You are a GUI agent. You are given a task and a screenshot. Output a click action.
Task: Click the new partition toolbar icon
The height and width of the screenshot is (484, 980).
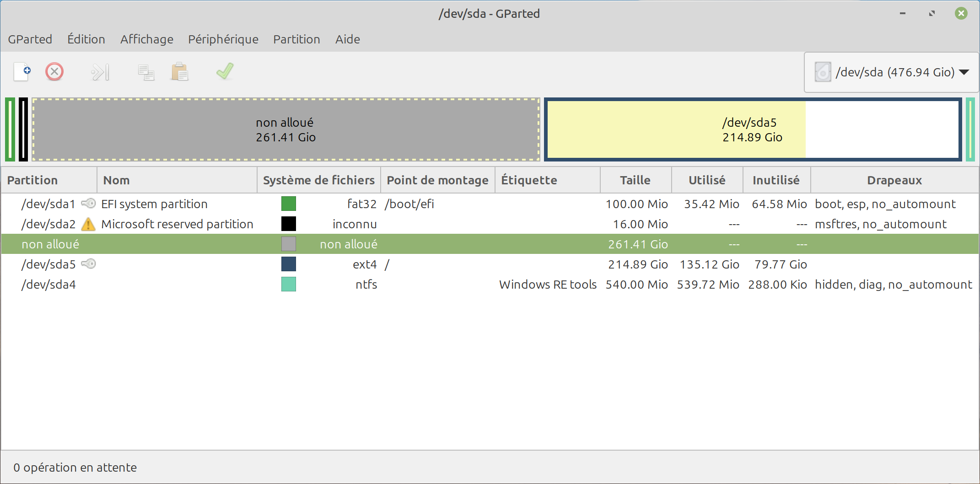[x=22, y=72]
